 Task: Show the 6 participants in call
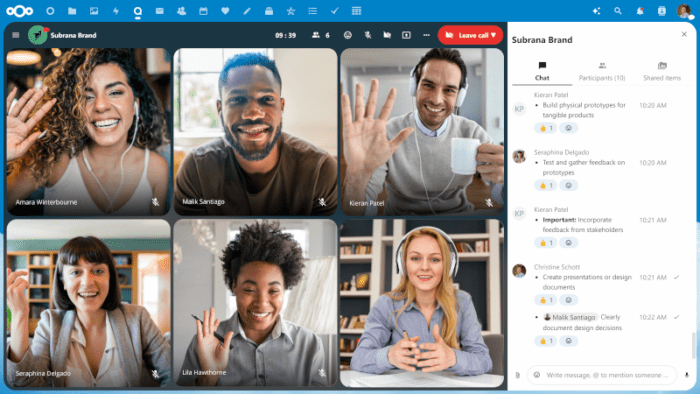pos(321,35)
